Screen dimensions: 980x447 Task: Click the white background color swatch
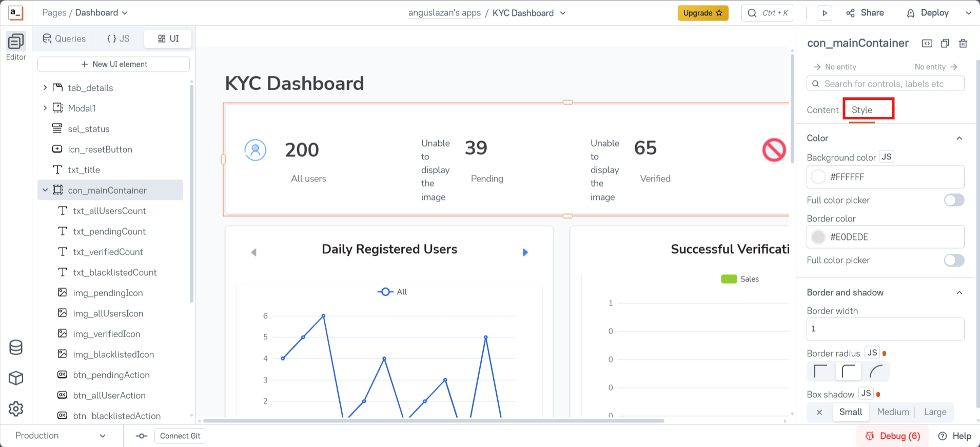pos(818,177)
